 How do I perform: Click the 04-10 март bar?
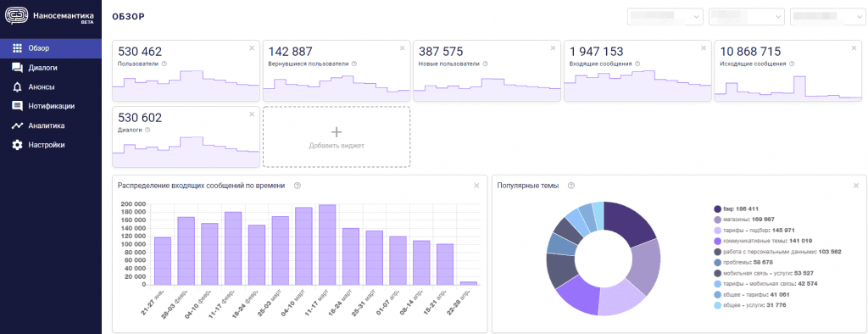[303, 246]
